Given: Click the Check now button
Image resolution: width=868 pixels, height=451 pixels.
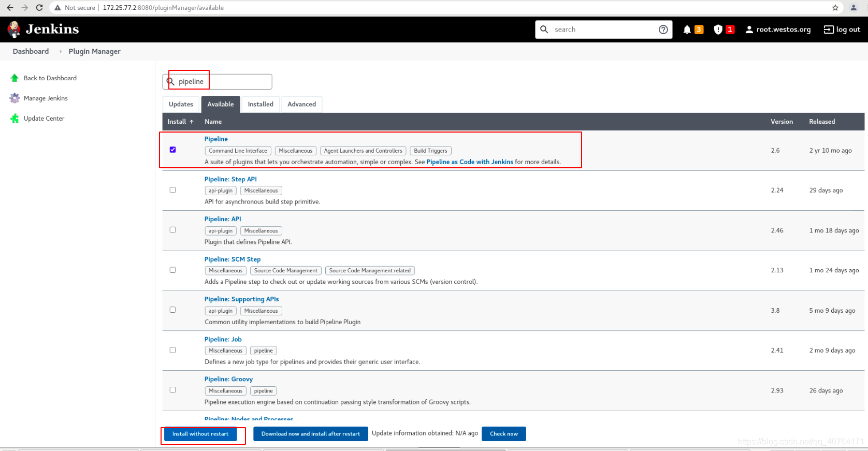Looking at the screenshot, I should (x=504, y=434).
